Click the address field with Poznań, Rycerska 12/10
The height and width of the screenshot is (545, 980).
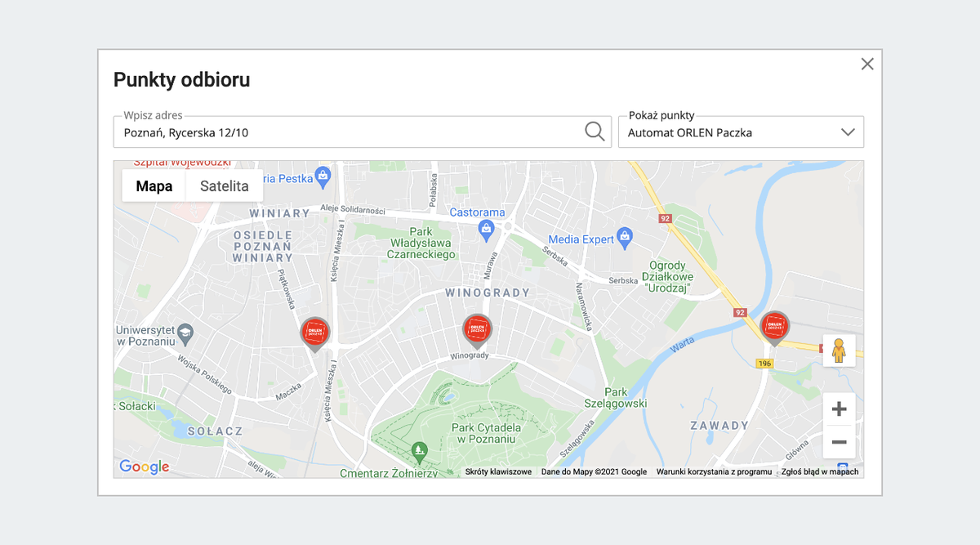[x=363, y=132]
